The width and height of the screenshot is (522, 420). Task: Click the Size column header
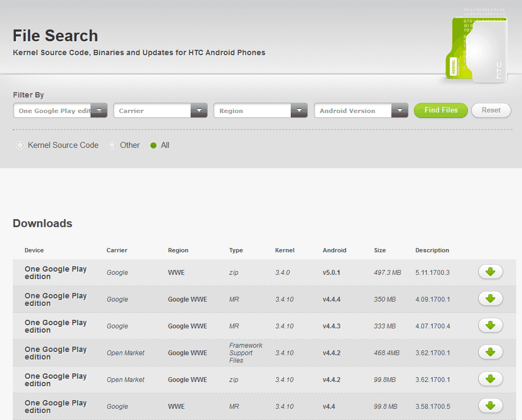click(x=380, y=250)
